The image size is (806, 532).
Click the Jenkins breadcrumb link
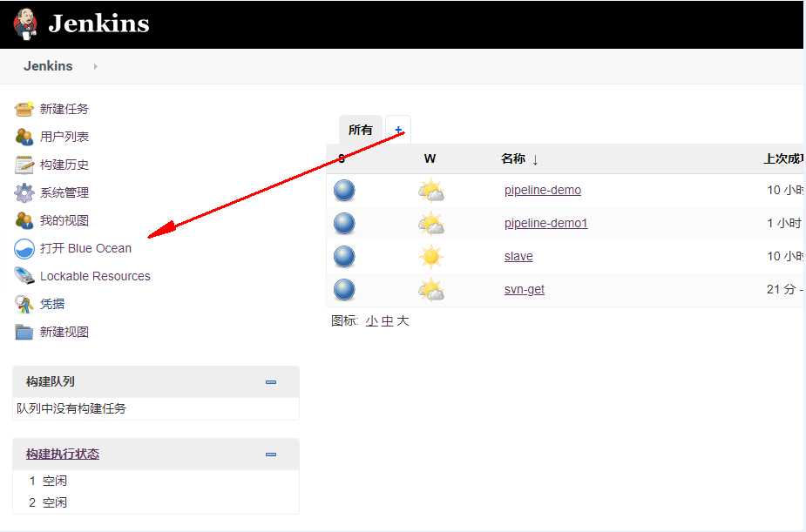48,66
